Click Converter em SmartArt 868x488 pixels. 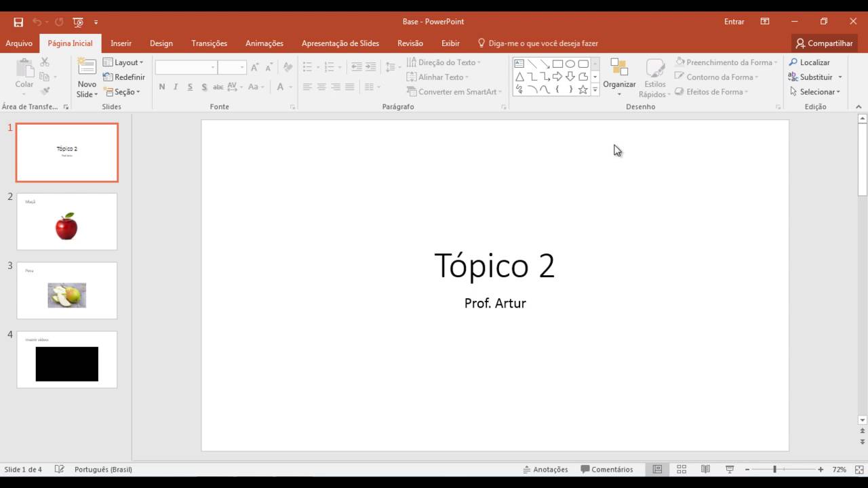click(454, 92)
